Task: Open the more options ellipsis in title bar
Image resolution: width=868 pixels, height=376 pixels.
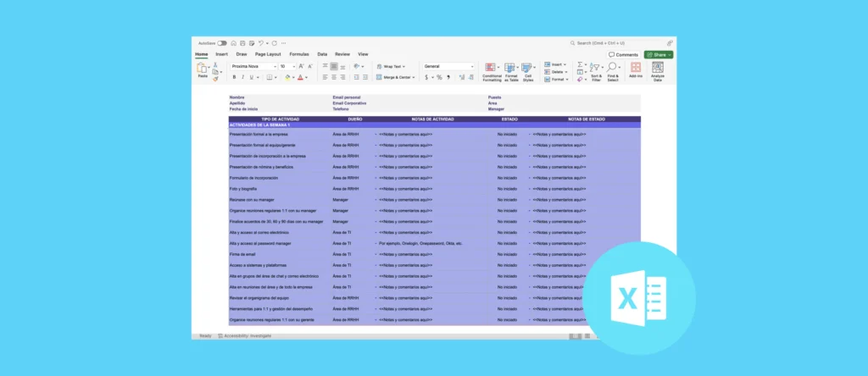Action: [x=283, y=43]
